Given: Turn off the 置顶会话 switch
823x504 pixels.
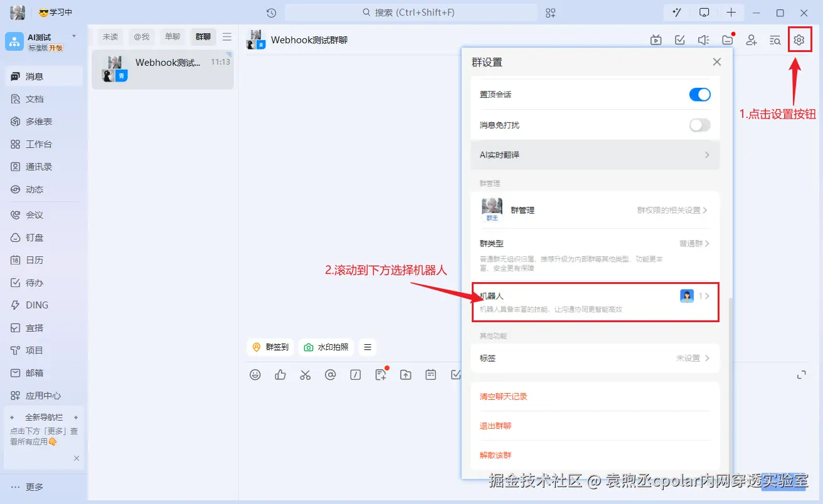Looking at the screenshot, I should pyautogui.click(x=700, y=95).
